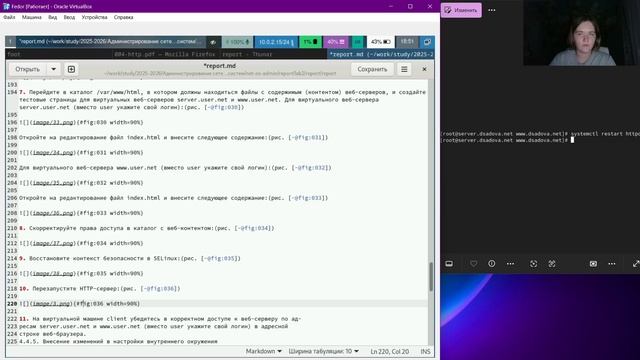Click the slideshow icon in photo viewer toolbar

[x=593, y=264]
